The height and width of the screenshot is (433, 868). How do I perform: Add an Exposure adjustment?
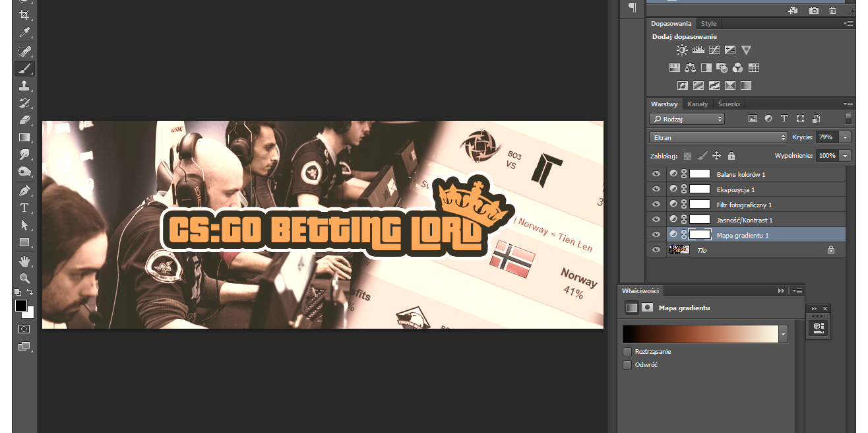click(730, 50)
